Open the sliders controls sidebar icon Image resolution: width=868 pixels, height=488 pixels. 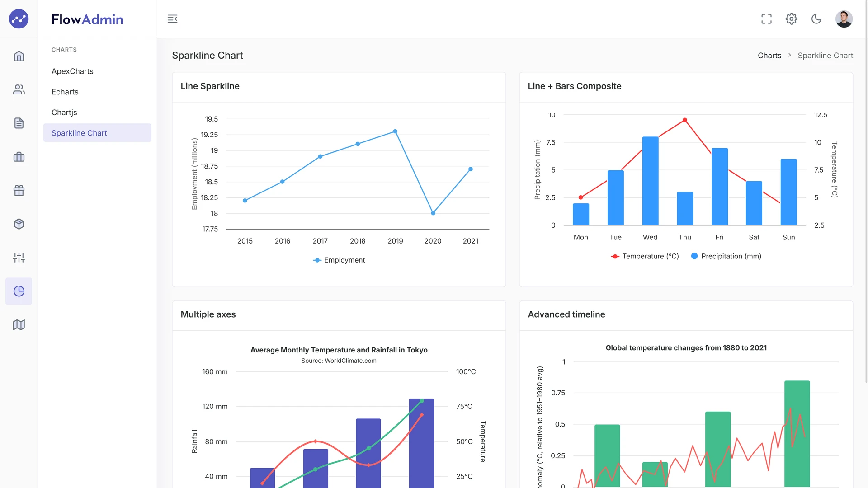(x=19, y=258)
